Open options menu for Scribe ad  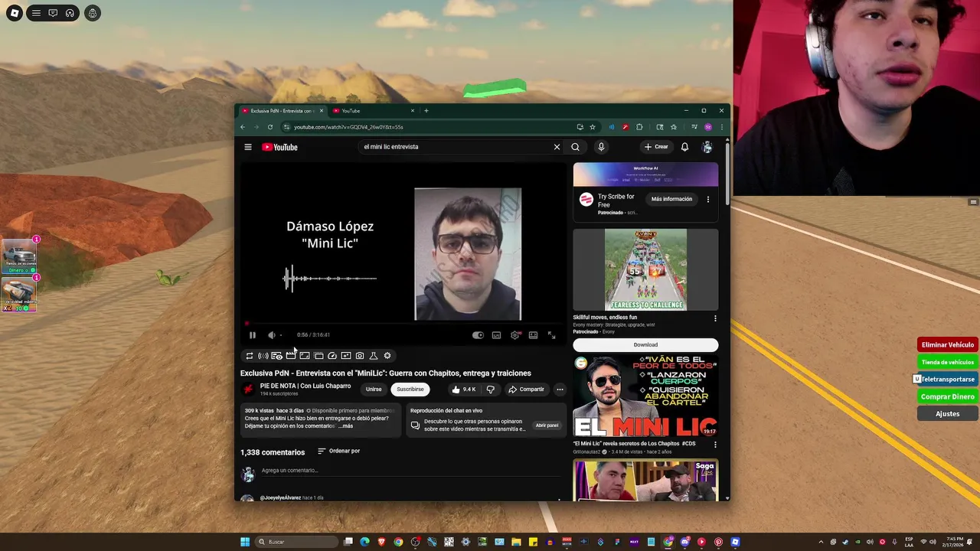click(x=707, y=199)
